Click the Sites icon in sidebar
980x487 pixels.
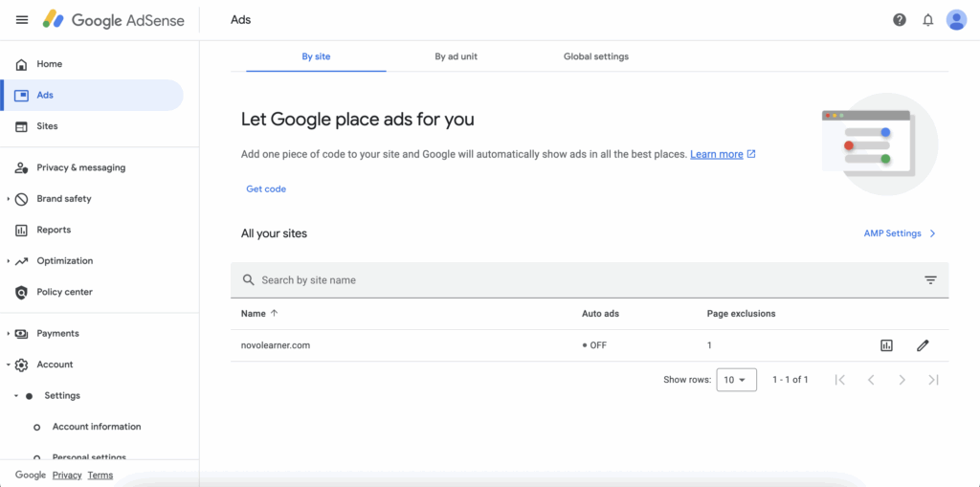pyautogui.click(x=21, y=126)
